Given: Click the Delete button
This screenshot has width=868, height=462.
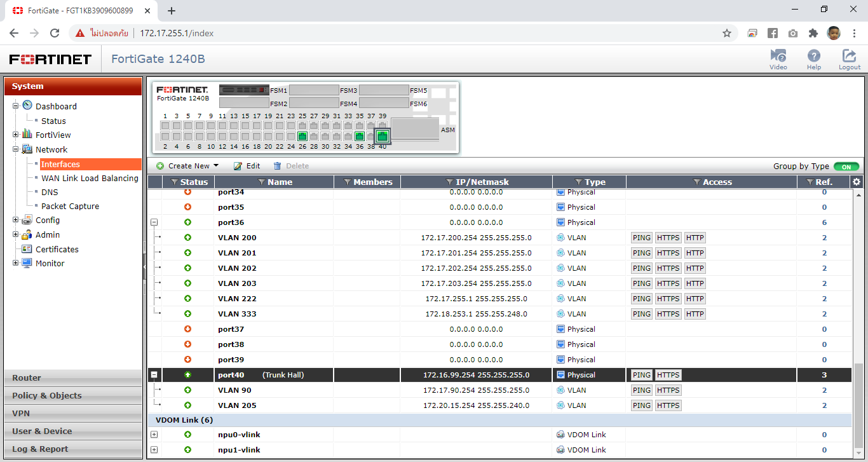Looking at the screenshot, I should [x=291, y=166].
